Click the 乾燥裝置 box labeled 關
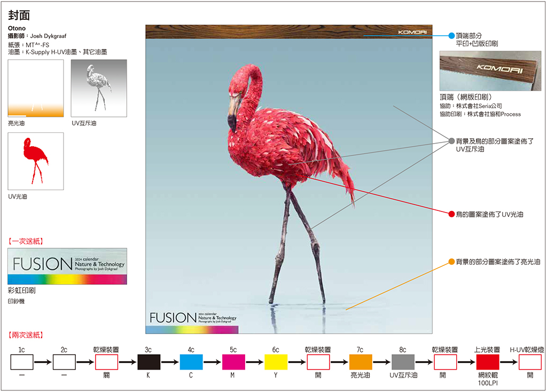Image resolution: width=547 pixels, height=392 pixels. pyautogui.click(x=107, y=363)
